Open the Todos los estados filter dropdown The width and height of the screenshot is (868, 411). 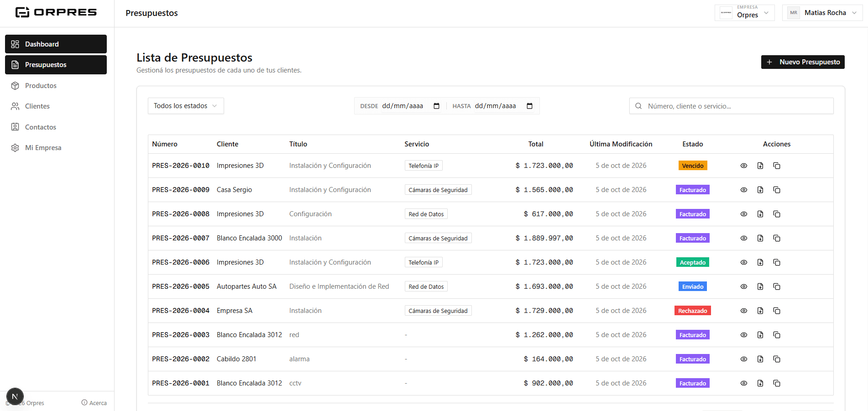tap(186, 106)
